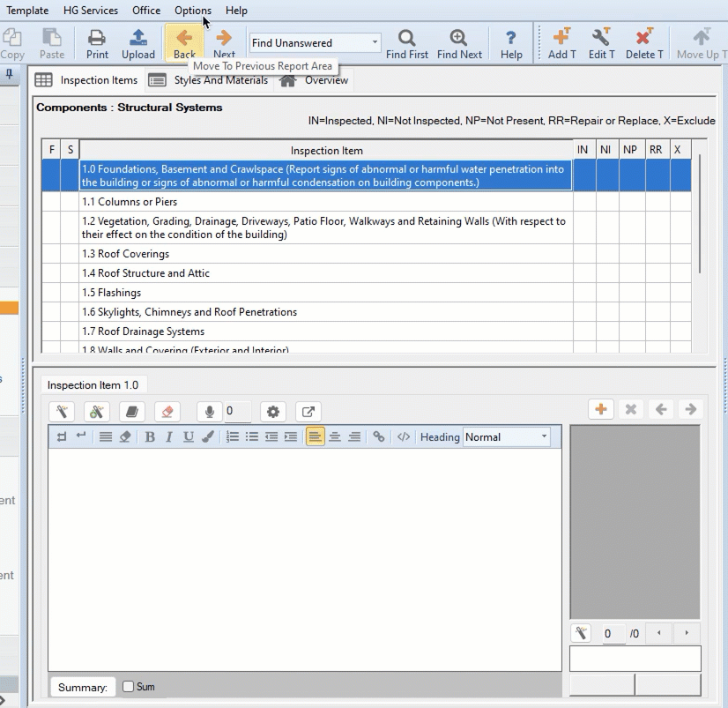Toggle italic text formatting
This screenshot has height=708, width=728.
click(x=168, y=436)
